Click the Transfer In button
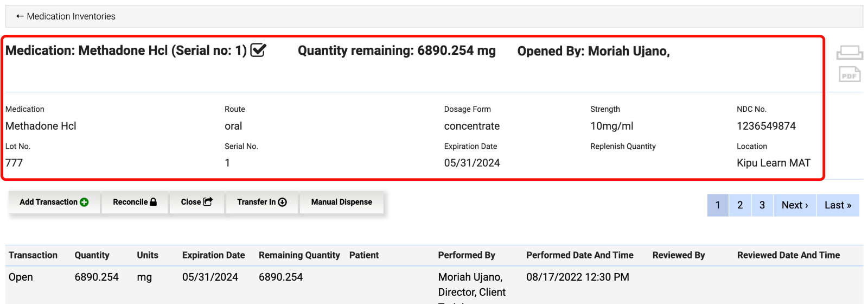 pyautogui.click(x=261, y=202)
